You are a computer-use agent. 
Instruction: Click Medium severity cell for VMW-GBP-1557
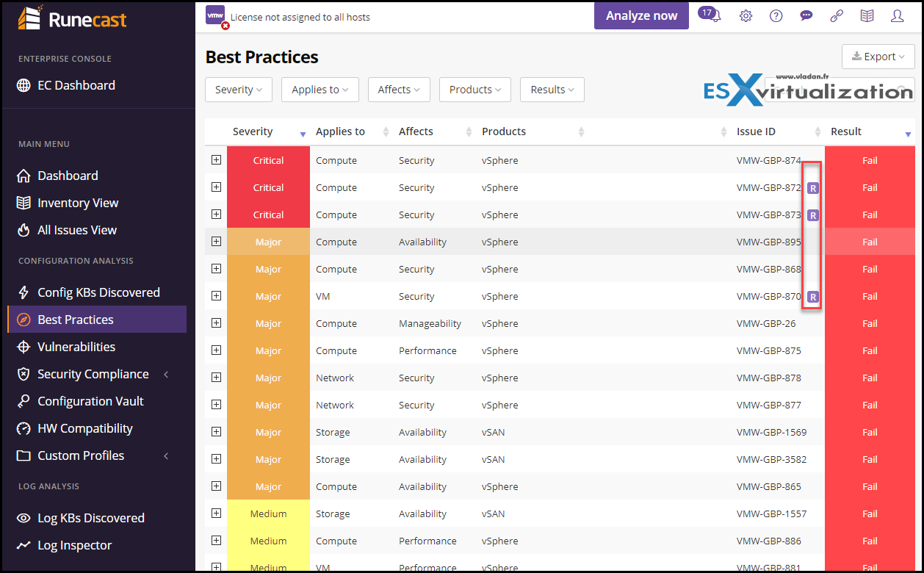[x=268, y=513]
